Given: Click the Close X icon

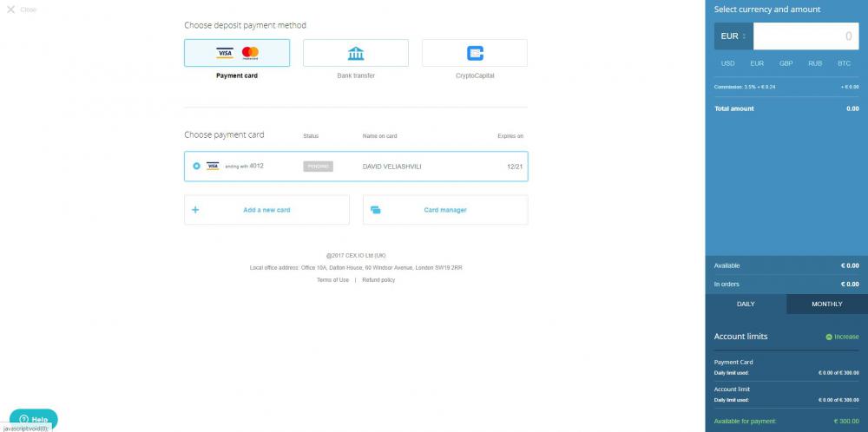Looking at the screenshot, I should tap(11, 10).
